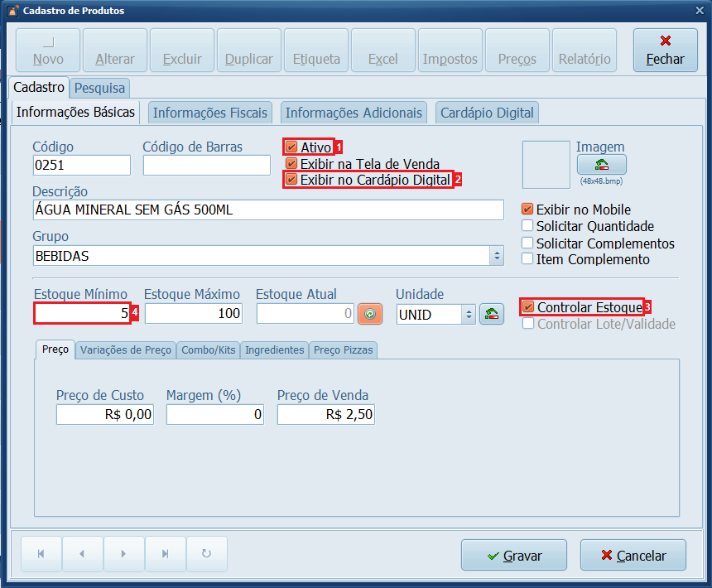Uncheck the Ativo checkbox

coord(291,147)
